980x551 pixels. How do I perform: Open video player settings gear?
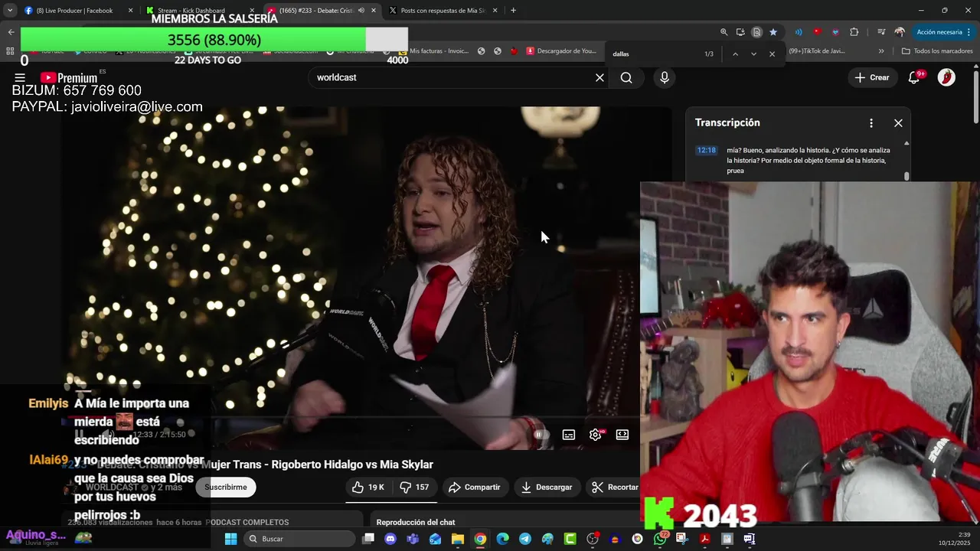[x=595, y=435]
